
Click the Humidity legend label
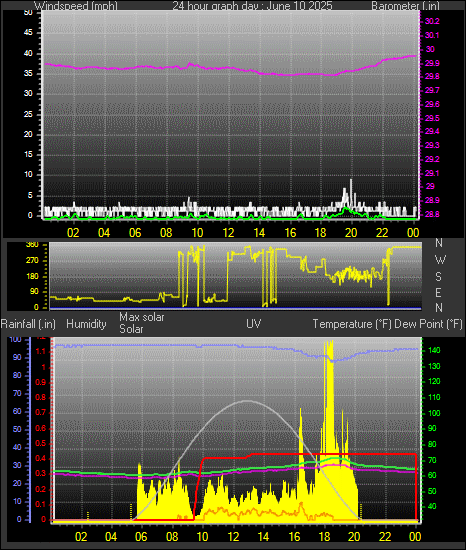click(x=86, y=324)
